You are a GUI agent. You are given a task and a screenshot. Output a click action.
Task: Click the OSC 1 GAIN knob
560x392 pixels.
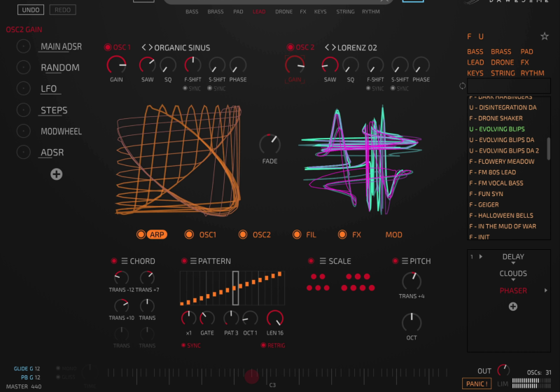coord(116,65)
